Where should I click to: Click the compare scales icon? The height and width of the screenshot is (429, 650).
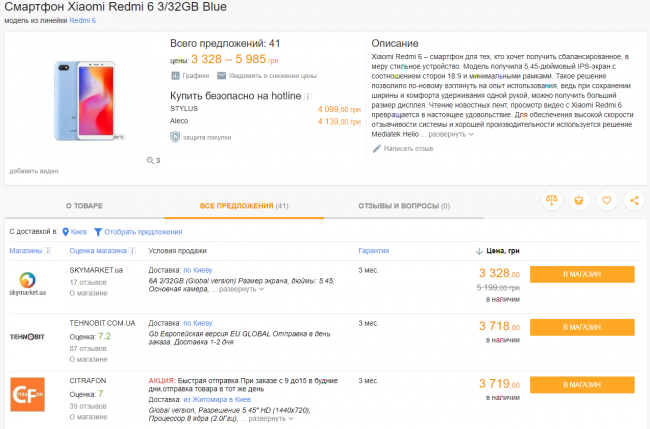pyautogui.click(x=551, y=200)
